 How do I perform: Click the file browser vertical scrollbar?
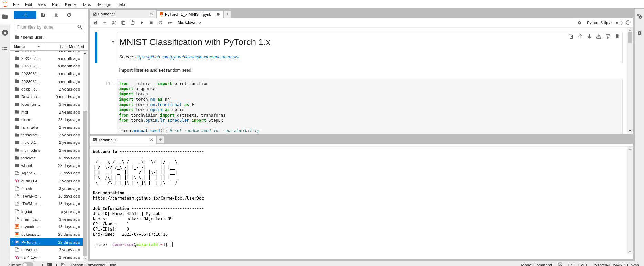point(85,183)
